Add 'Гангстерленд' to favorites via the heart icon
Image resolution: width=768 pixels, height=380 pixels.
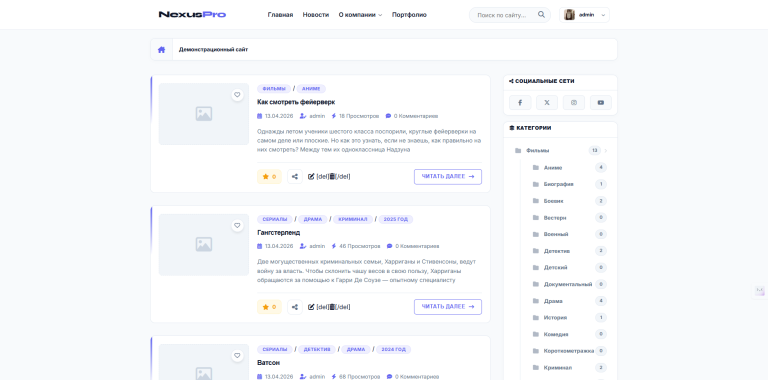pos(238,225)
